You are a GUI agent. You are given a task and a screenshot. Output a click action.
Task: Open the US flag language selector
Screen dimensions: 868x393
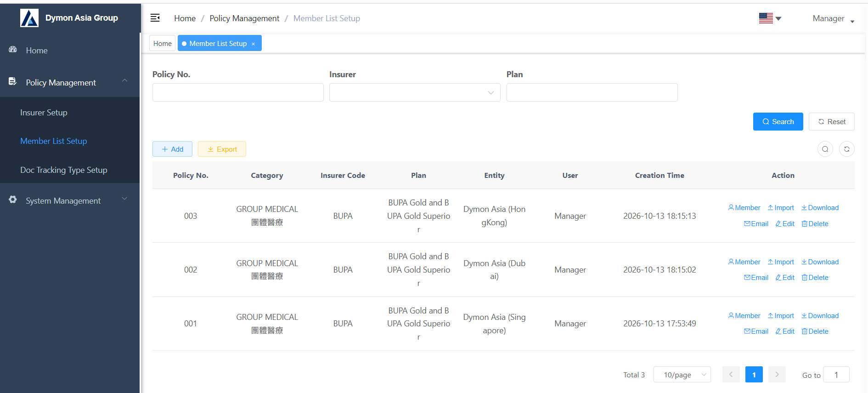click(770, 18)
